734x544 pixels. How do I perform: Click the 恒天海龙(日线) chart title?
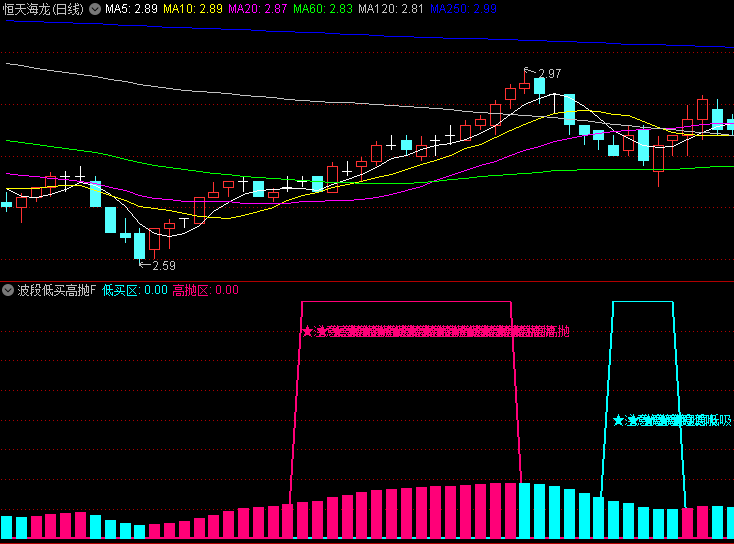[x=43, y=9]
